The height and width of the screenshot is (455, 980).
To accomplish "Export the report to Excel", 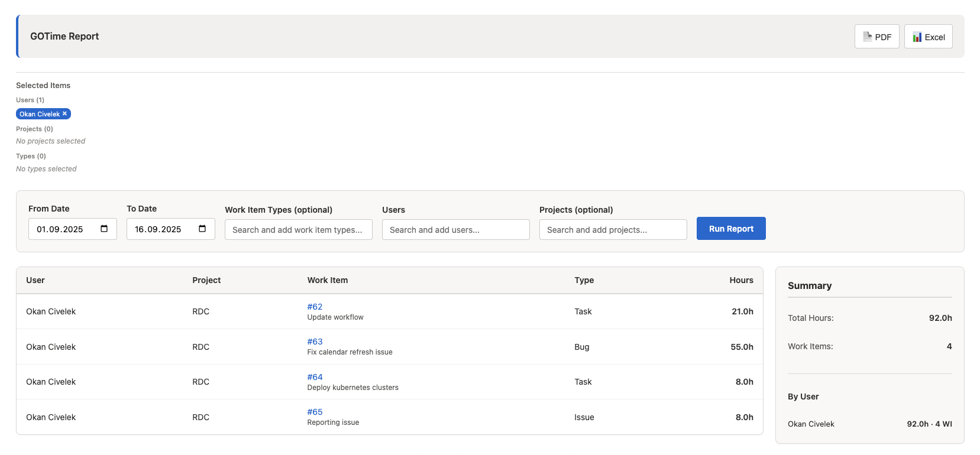I will [928, 37].
